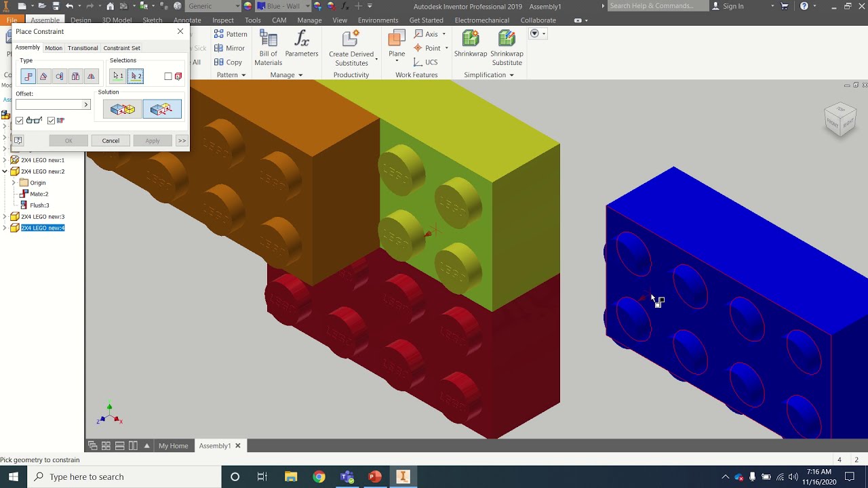Open Place Constraint help
Image resolution: width=868 pixels, height=488 pixels.
click(18, 140)
